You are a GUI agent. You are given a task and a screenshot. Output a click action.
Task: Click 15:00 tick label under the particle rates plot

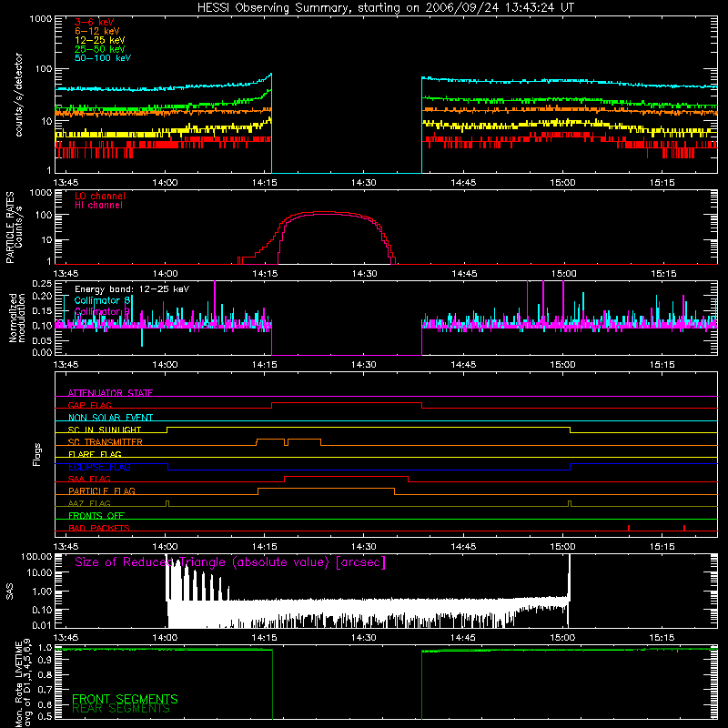pos(563,274)
